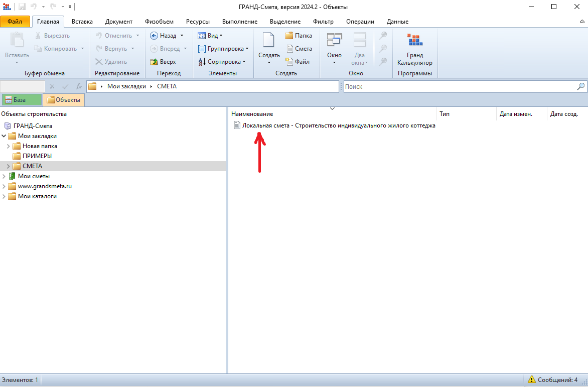Expand the www.grandsmeta.ru tree node
Screen dimensions: 588x387
coord(4,186)
